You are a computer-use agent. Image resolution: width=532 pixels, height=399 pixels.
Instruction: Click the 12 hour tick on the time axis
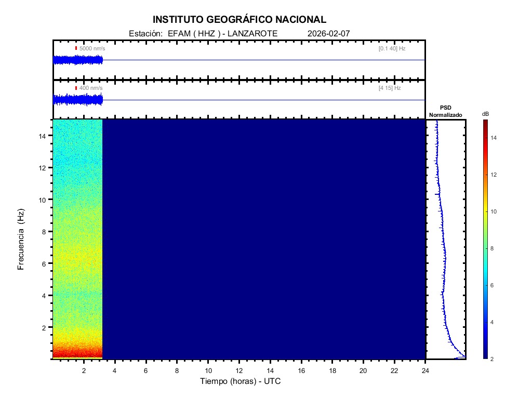point(239,370)
